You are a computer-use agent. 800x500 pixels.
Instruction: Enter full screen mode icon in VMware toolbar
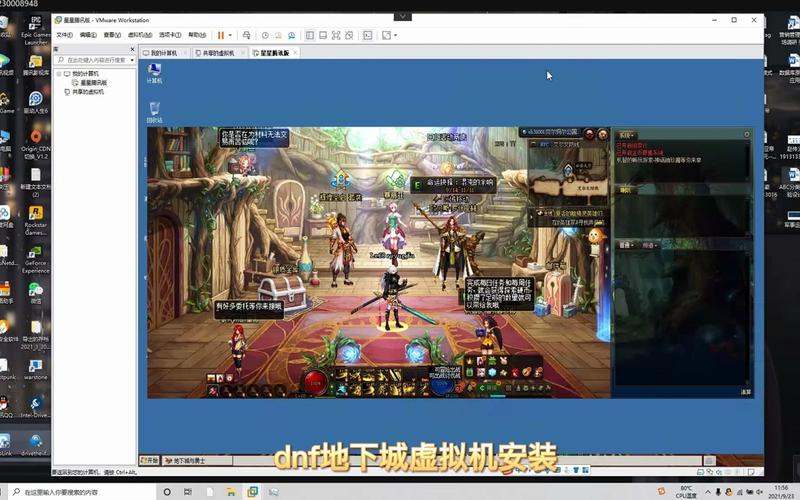(x=336, y=35)
